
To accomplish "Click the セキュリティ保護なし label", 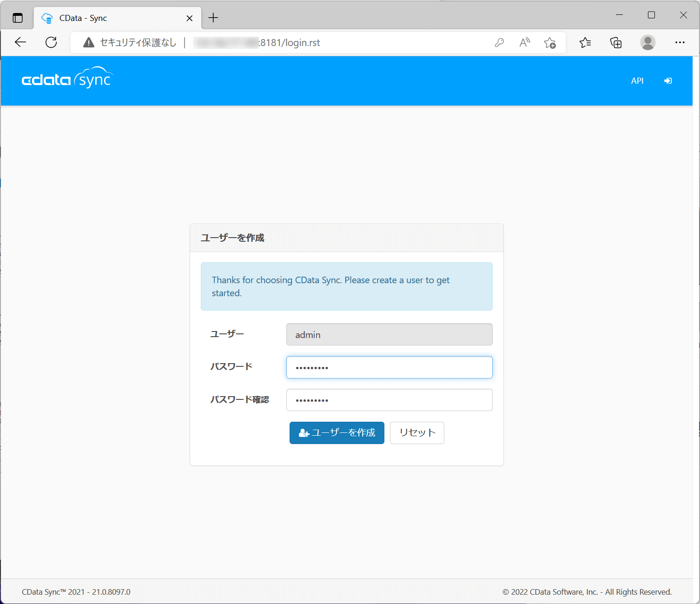I will point(138,43).
